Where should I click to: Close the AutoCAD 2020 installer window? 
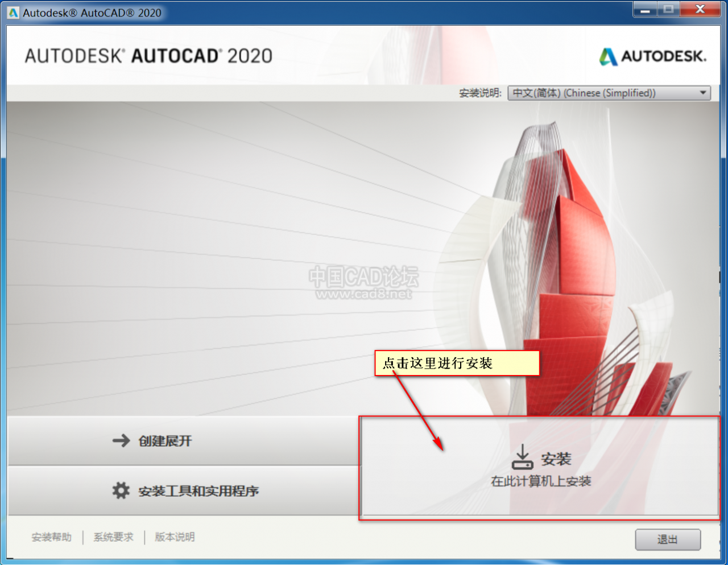pyautogui.click(x=700, y=10)
